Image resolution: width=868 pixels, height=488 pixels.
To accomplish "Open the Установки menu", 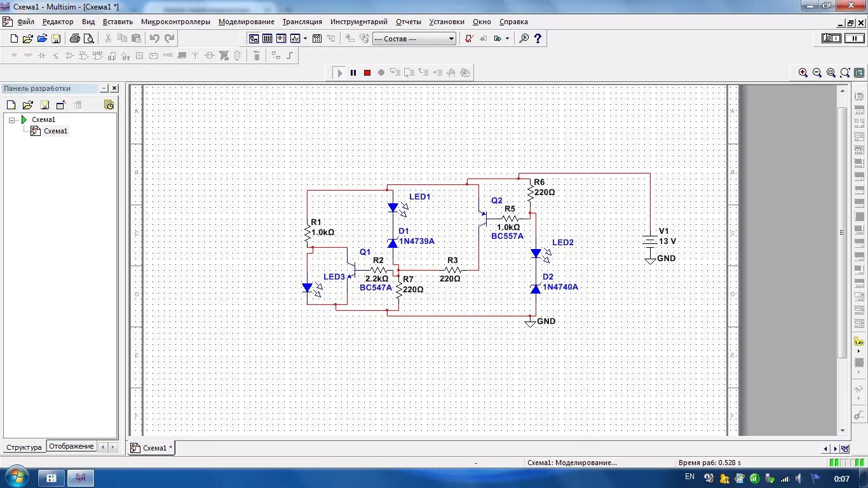I will 447,22.
